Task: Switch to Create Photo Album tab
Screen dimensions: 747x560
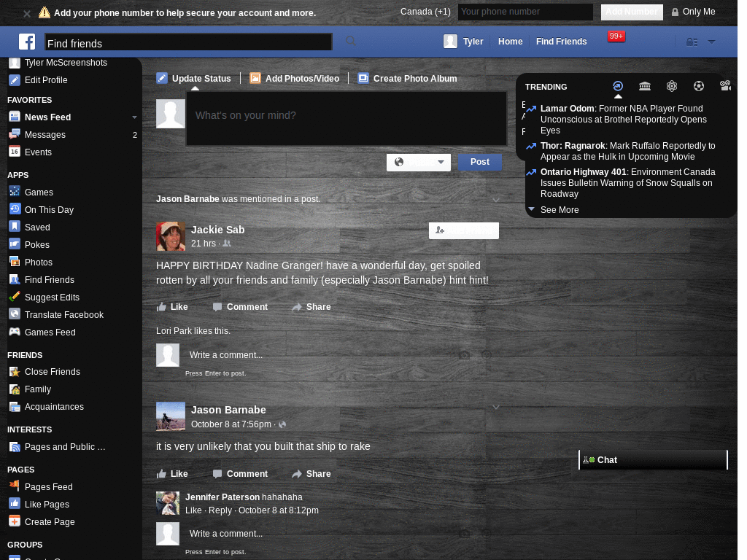Action: pyautogui.click(x=407, y=79)
